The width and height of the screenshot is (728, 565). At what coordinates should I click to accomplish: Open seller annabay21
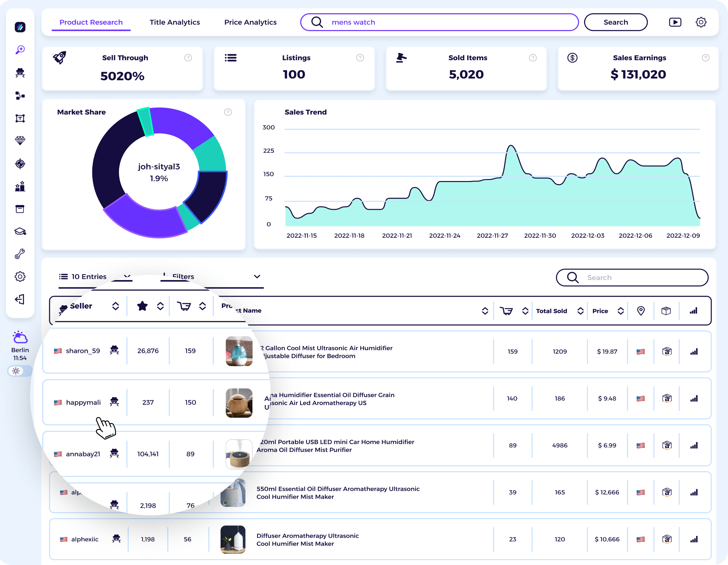coord(83,454)
